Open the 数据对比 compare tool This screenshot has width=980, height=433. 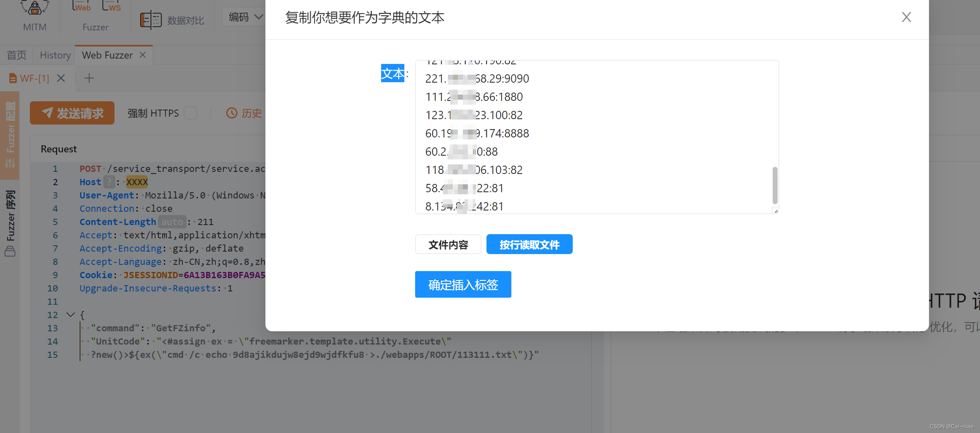pos(172,20)
